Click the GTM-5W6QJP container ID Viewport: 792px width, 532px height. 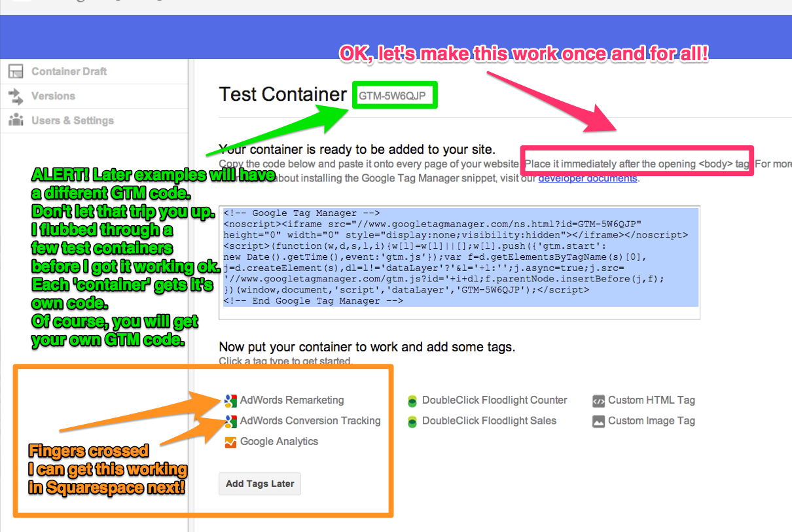click(392, 96)
